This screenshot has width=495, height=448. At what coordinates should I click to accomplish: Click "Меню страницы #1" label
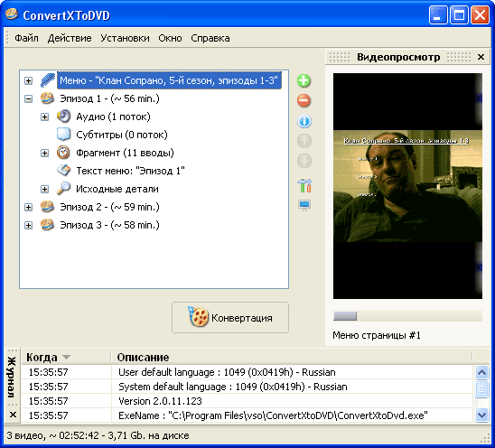coord(377,335)
